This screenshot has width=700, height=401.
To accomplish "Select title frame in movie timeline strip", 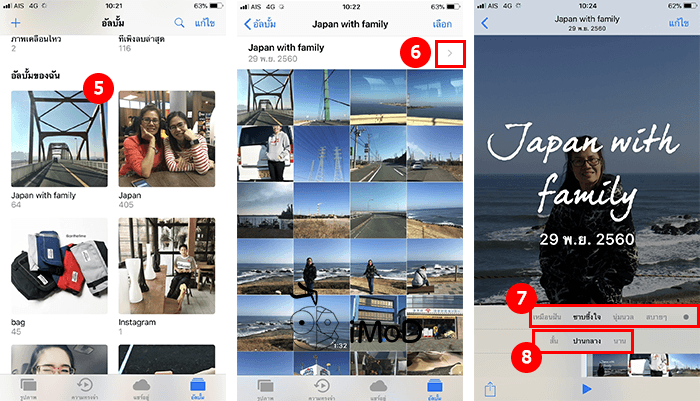I will 608,365.
